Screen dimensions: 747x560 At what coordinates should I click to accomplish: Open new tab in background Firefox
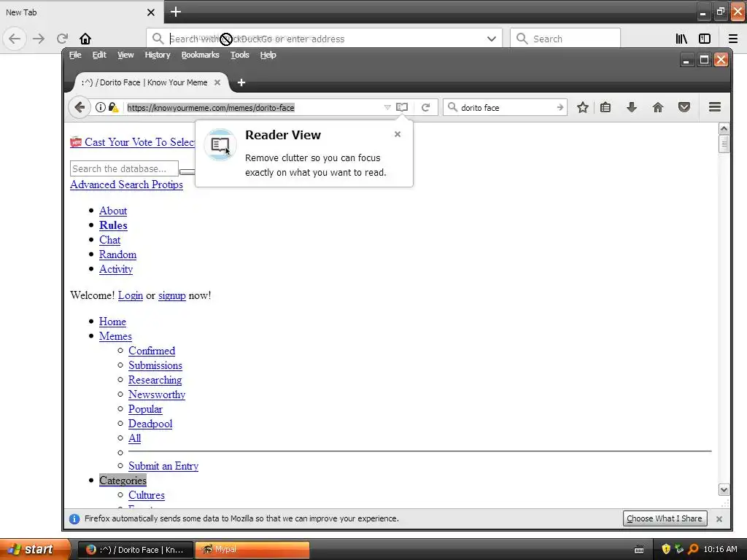(176, 12)
